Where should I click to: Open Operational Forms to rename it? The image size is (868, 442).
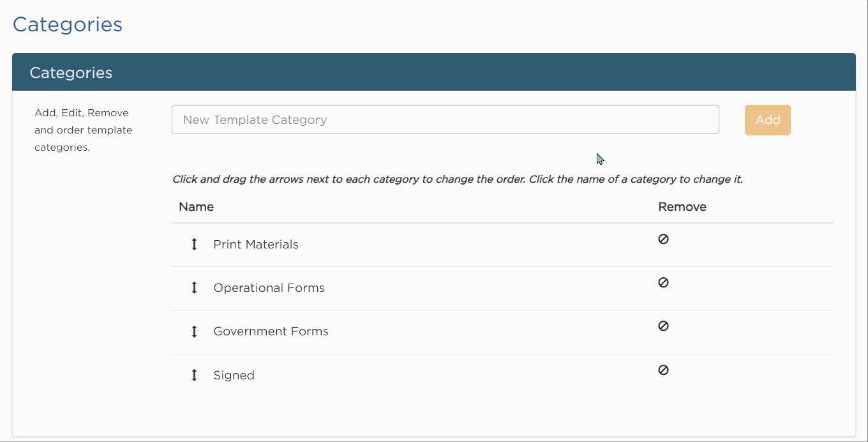[x=269, y=287]
